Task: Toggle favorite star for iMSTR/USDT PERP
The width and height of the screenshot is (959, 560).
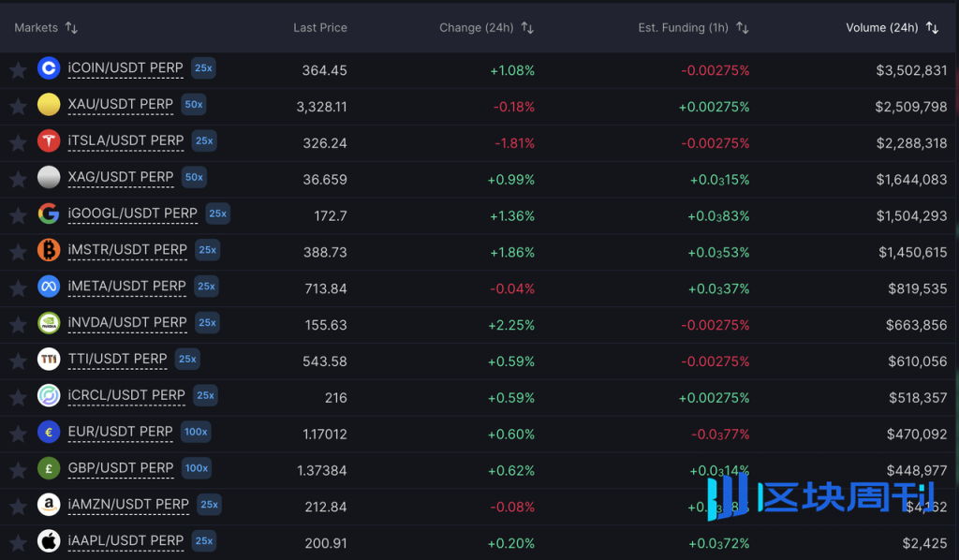Action: (18, 252)
